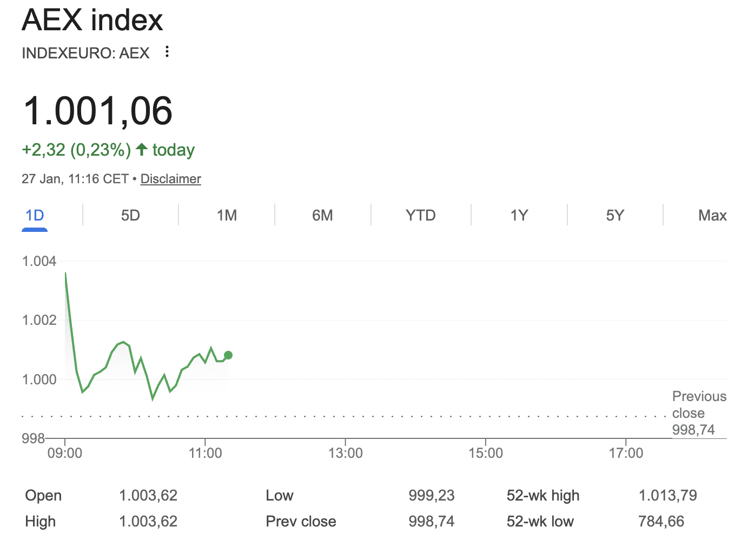Open the Disclaimer link
Viewport: 741px width, 560px height.
[x=170, y=179]
